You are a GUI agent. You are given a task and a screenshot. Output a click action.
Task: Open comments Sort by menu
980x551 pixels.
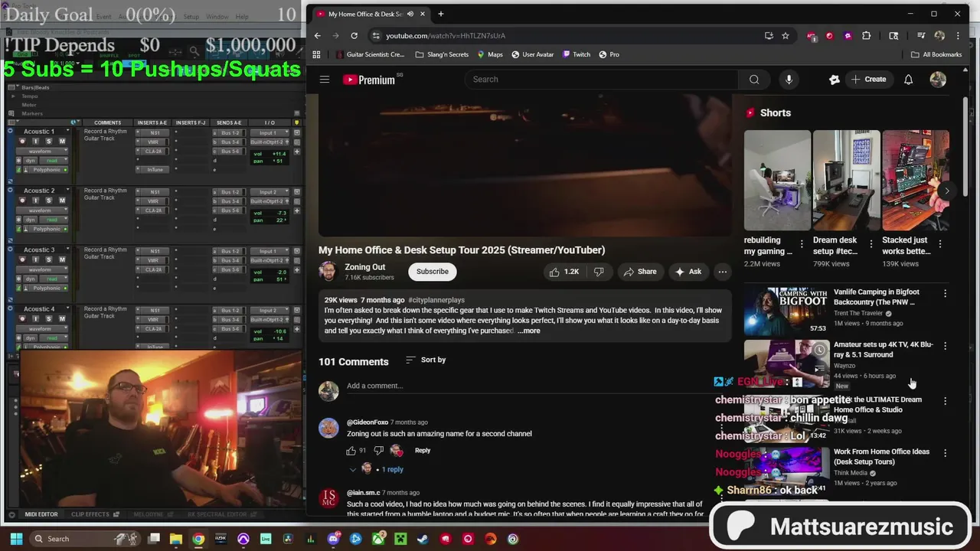tap(426, 360)
